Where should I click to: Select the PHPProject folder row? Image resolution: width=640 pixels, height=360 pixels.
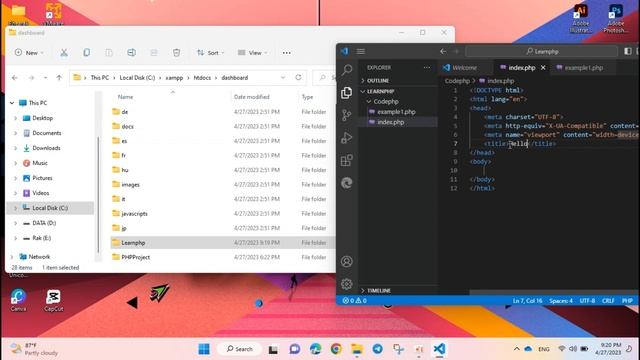222,257
